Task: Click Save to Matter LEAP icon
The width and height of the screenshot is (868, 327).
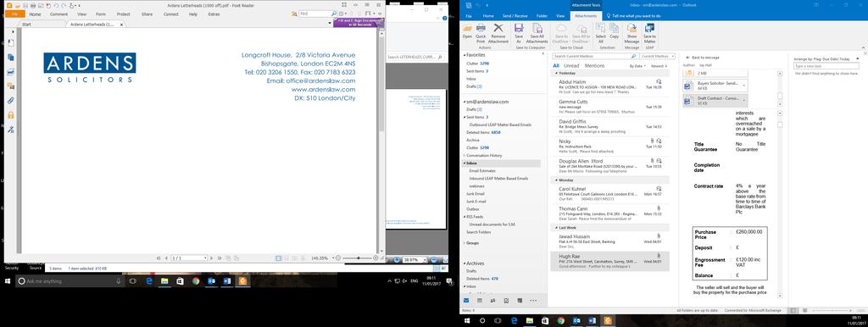Action: click(649, 33)
